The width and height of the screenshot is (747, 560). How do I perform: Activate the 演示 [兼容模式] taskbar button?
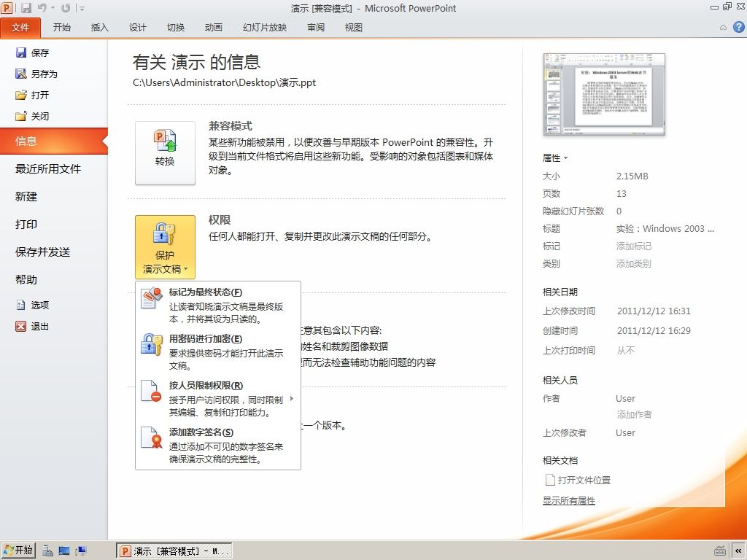point(174,551)
